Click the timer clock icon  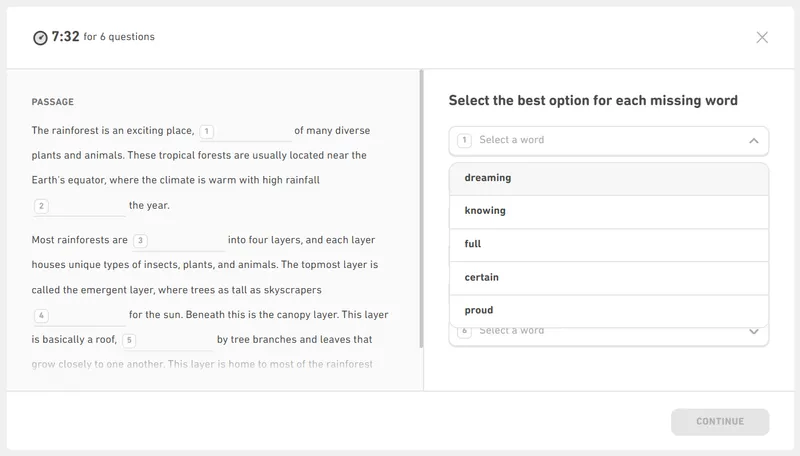click(40, 38)
